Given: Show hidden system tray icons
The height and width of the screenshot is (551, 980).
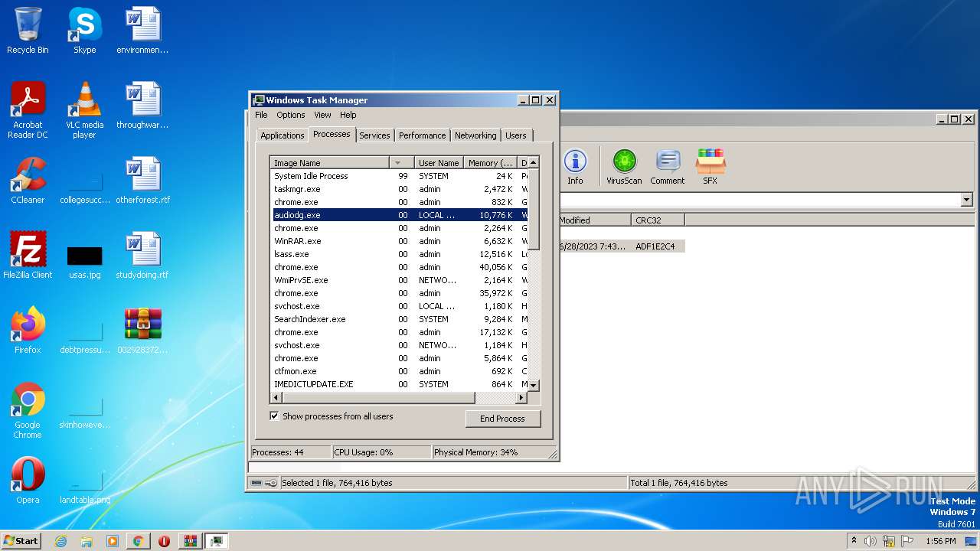Looking at the screenshot, I should 854,541.
